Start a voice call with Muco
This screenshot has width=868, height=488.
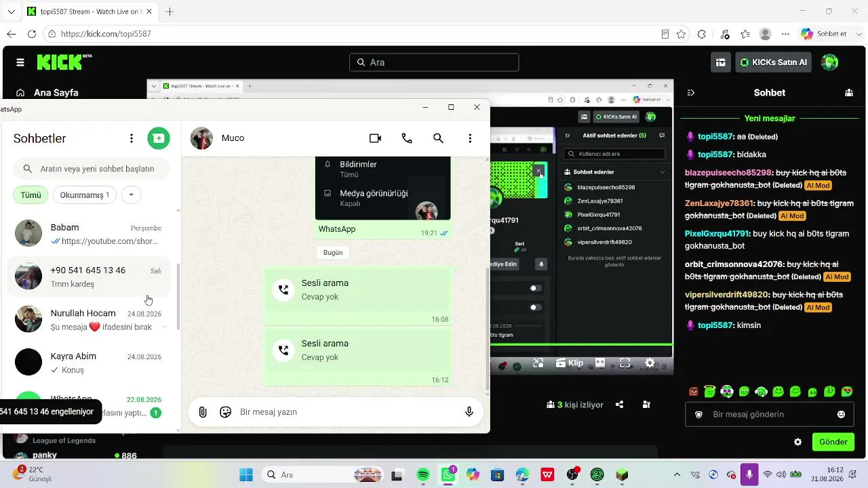pyautogui.click(x=407, y=138)
